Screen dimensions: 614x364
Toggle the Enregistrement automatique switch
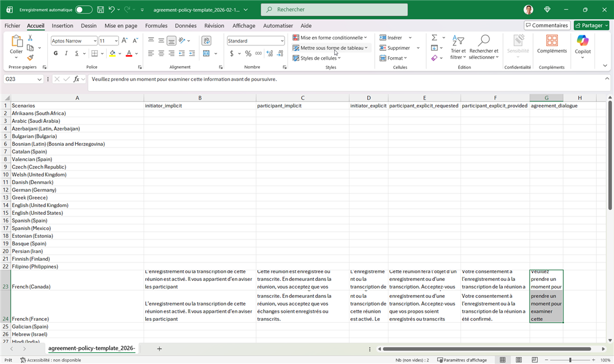click(83, 10)
